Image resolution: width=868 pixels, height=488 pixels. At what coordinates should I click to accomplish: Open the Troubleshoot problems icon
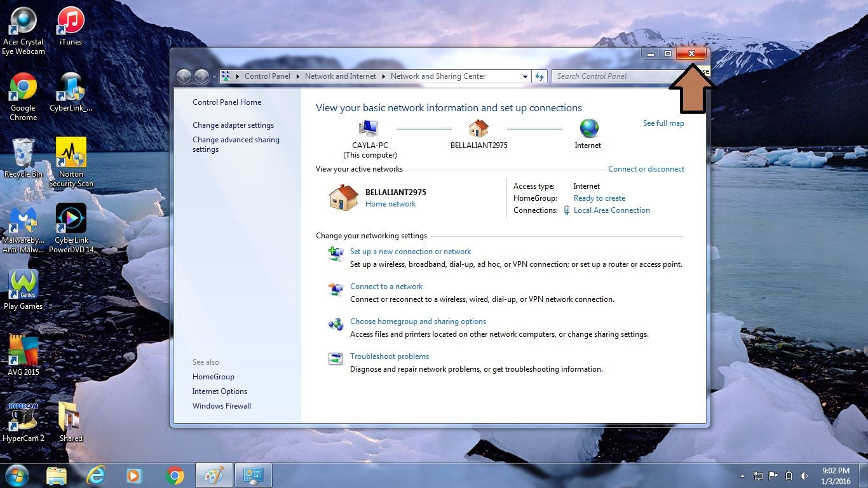[x=336, y=359]
